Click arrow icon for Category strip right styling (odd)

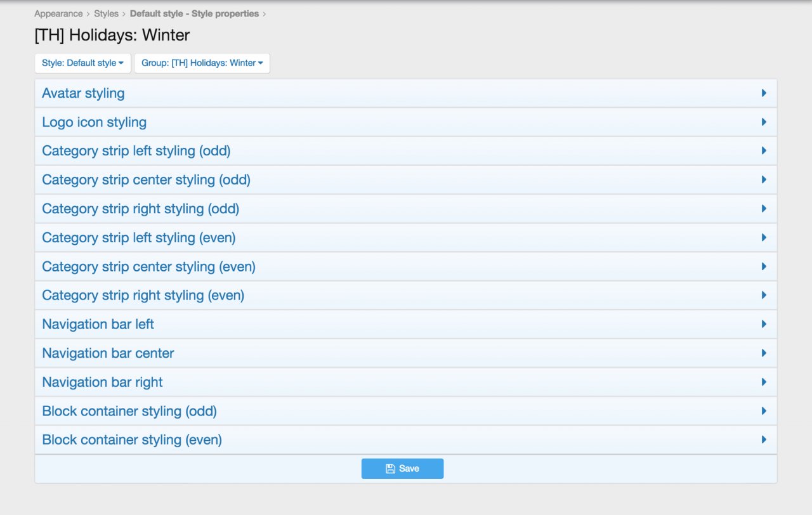click(764, 209)
